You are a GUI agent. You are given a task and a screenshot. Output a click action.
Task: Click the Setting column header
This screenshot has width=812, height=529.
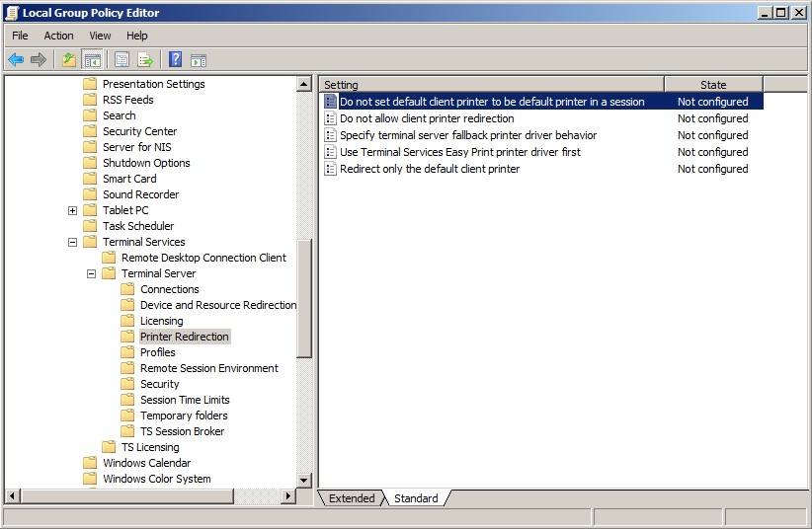(x=492, y=85)
